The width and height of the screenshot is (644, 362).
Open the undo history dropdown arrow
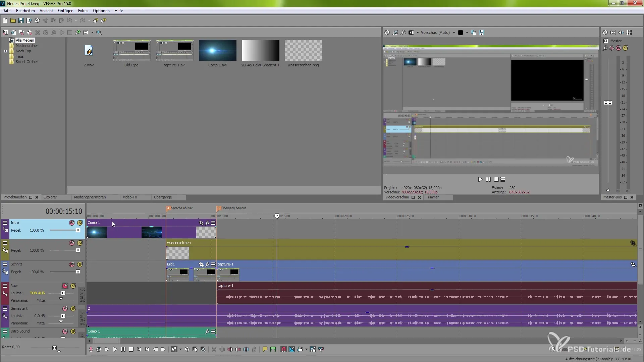click(x=76, y=20)
